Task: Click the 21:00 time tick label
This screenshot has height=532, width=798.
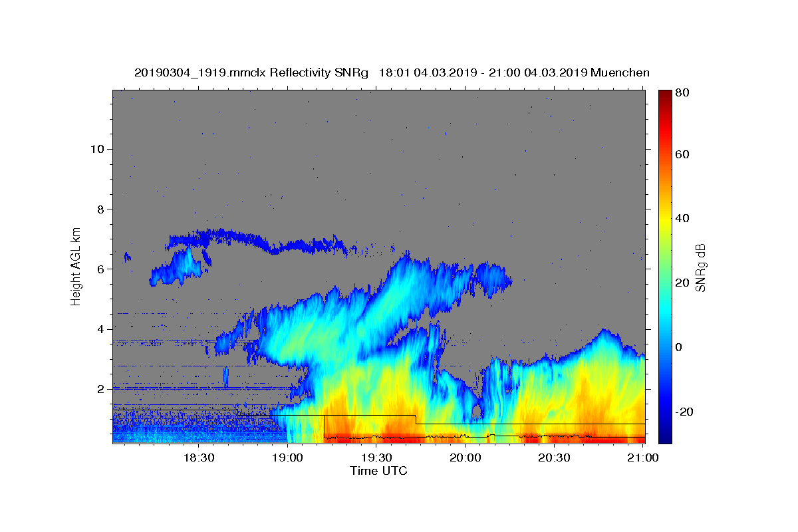Action: coord(642,458)
